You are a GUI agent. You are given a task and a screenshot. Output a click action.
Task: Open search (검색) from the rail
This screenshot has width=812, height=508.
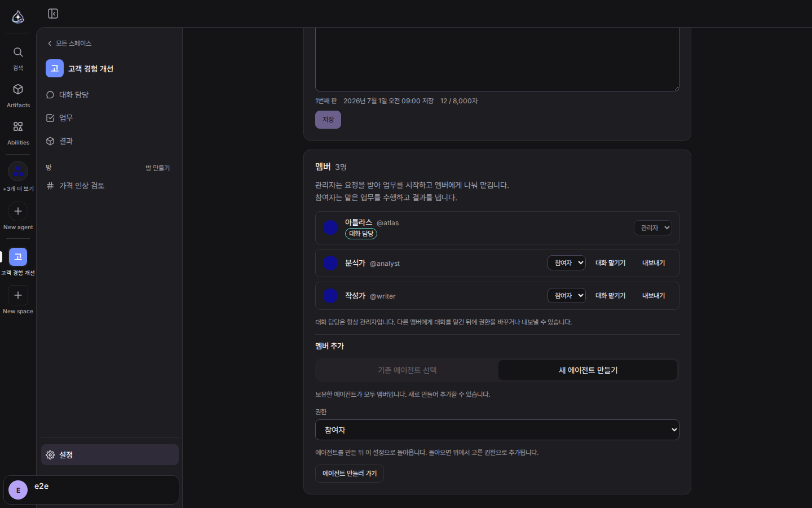[x=18, y=59]
